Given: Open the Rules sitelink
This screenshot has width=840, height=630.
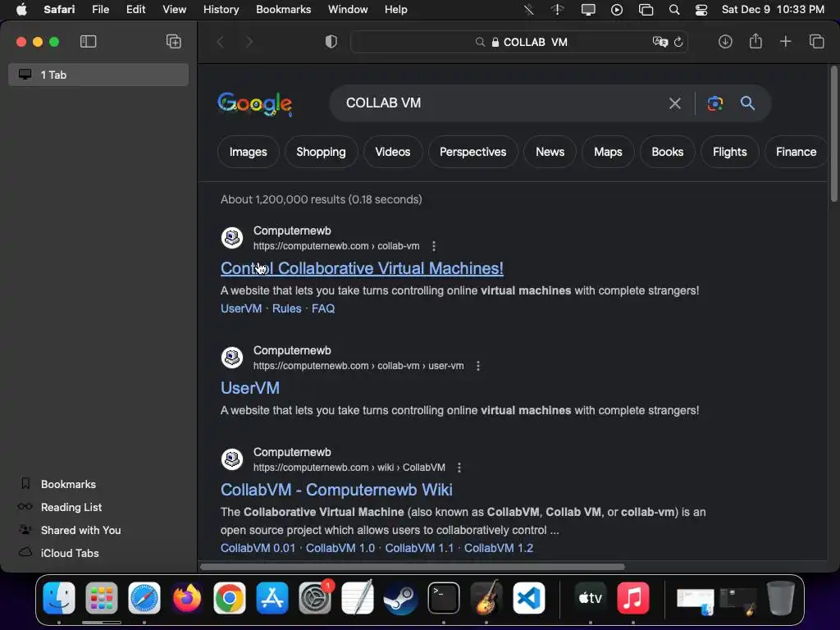Looking at the screenshot, I should click(286, 308).
